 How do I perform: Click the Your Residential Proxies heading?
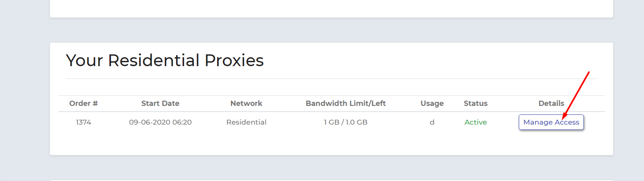click(x=165, y=60)
